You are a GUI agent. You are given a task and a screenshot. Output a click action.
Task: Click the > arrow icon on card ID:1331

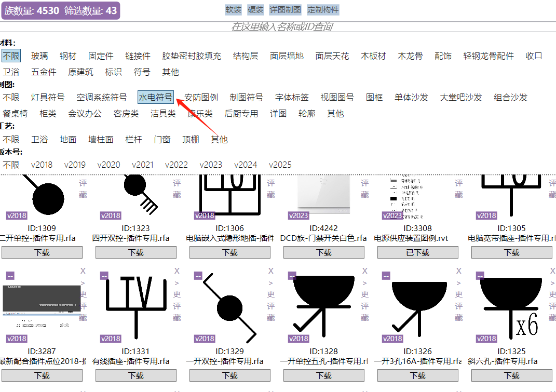point(177,283)
